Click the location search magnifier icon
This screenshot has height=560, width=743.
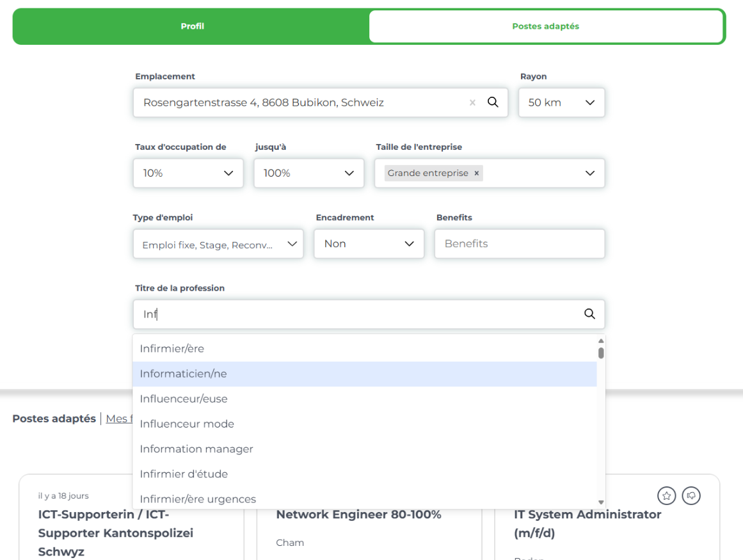click(493, 102)
